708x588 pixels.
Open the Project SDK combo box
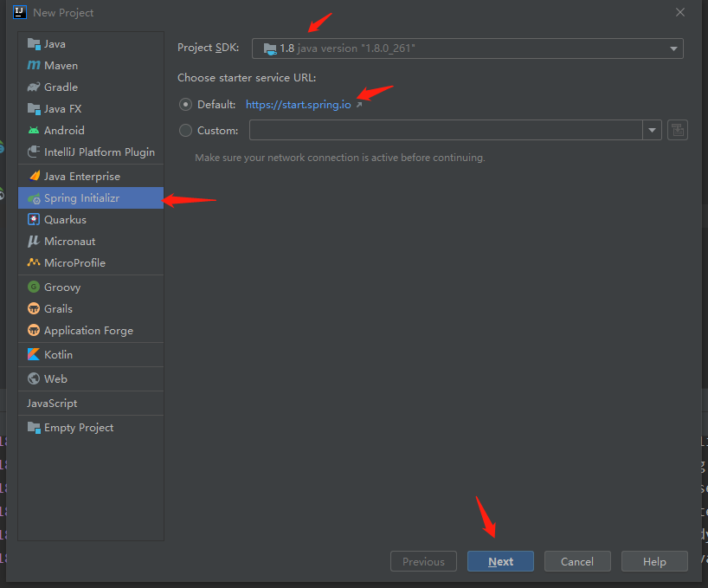click(x=467, y=48)
